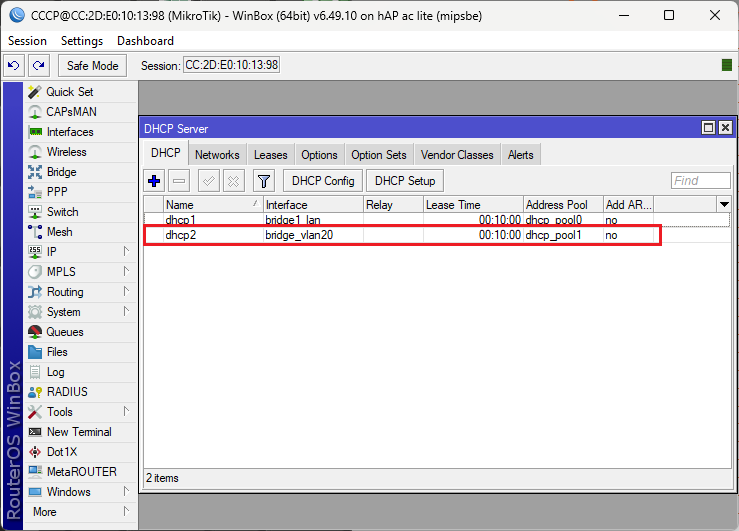The width and height of the screenshot is (739, 531).
Task: Switch to the Option Sets tab
Action: pos(378,155)
